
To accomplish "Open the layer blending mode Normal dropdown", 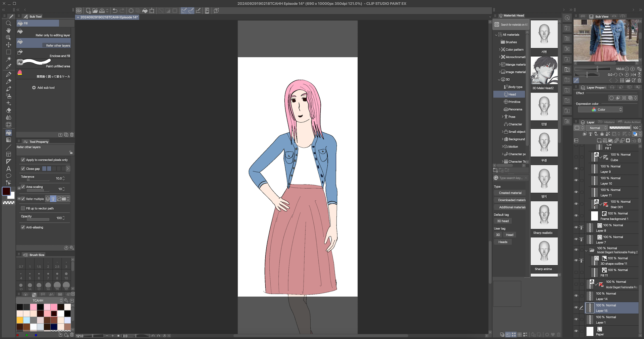I will click(x=596, y=128).
